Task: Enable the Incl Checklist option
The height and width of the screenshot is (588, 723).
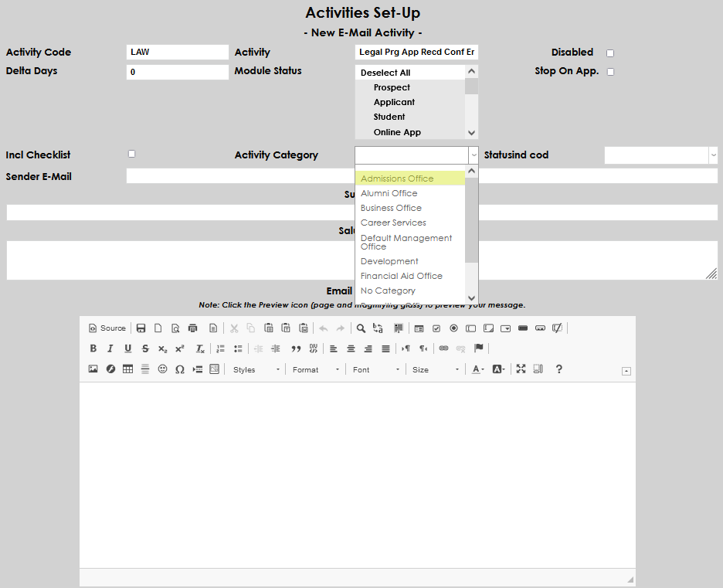Action: pyautogui.click(x=131, y=153)
